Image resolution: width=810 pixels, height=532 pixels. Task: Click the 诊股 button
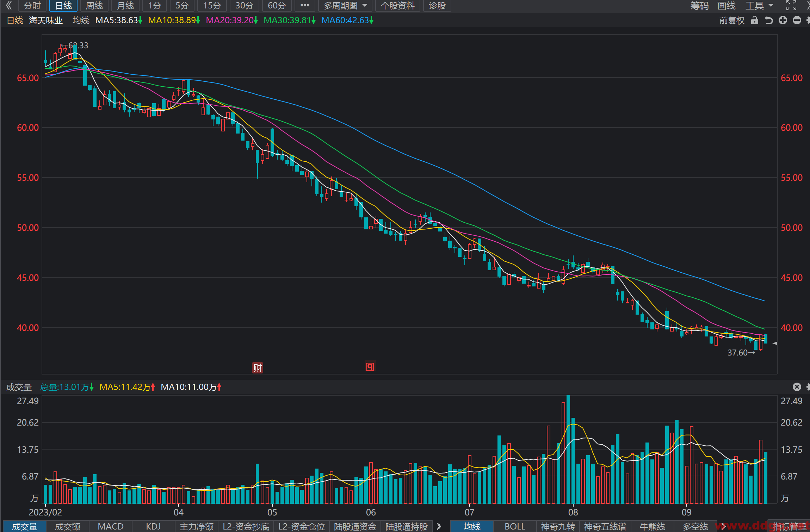pos(437,6)
